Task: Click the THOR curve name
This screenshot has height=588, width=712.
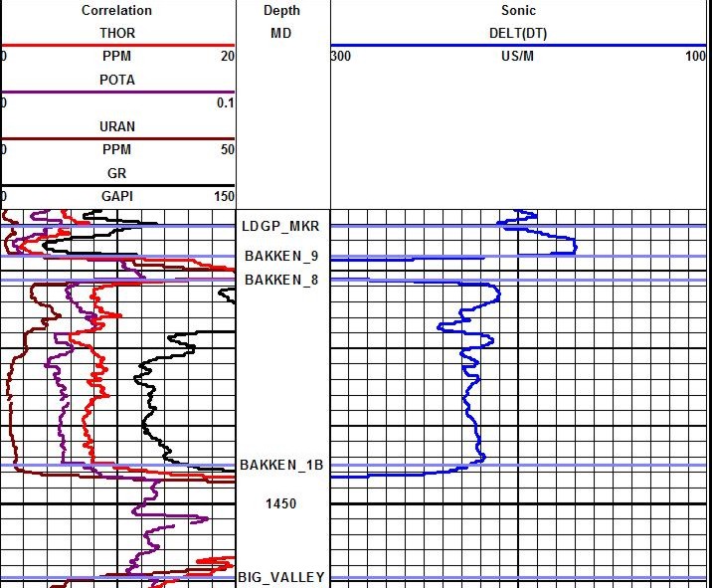Action: pyautogui.click(x=117, y=33)
